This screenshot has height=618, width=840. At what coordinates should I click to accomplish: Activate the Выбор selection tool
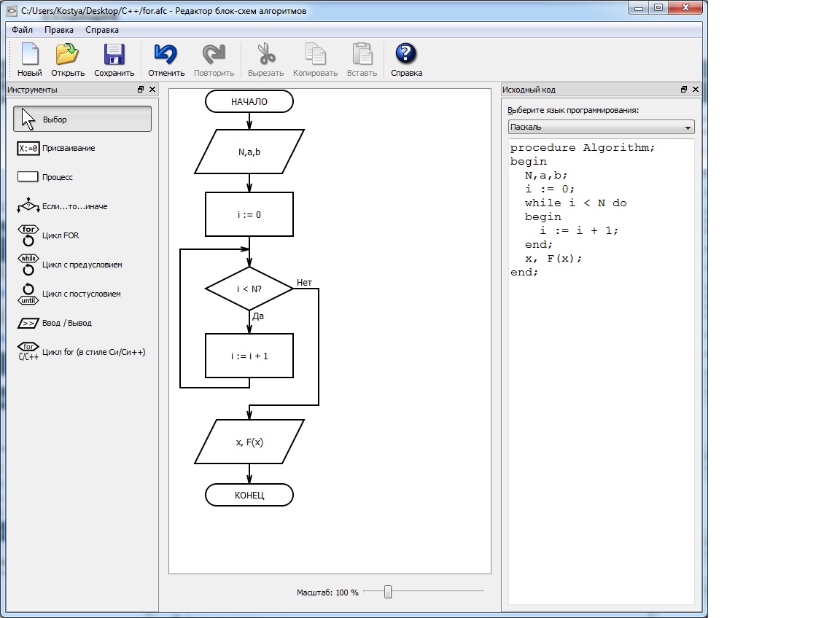point(82,120)
